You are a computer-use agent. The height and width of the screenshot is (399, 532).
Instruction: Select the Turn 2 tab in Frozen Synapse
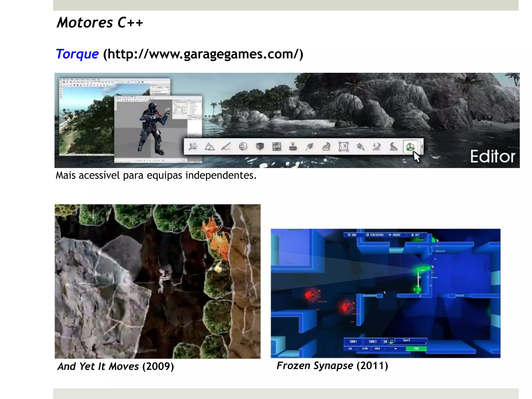click(x=373, y=342)
